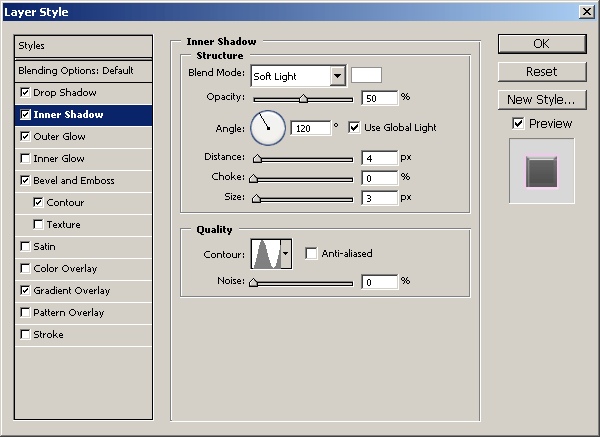This screenshot has width=600, height=437.
Task: Click the Distance value input field
Action: pos(380,158)
